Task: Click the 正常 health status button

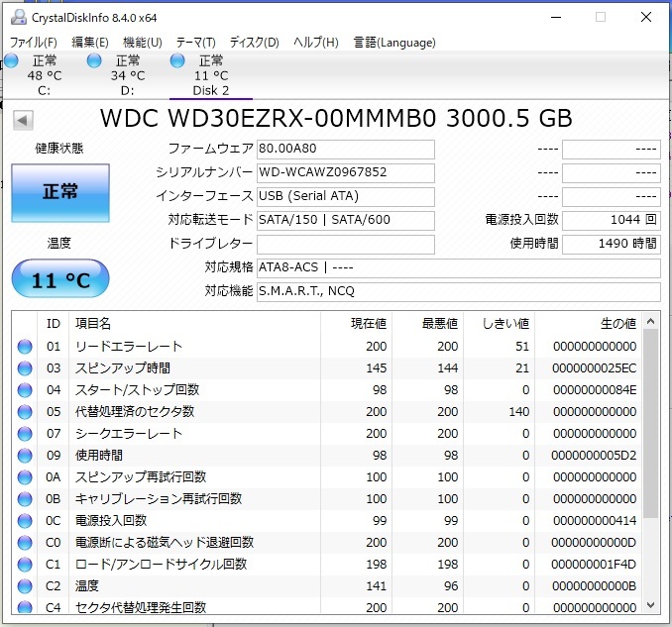Action: pyautogui.click(x=60, y=193)
